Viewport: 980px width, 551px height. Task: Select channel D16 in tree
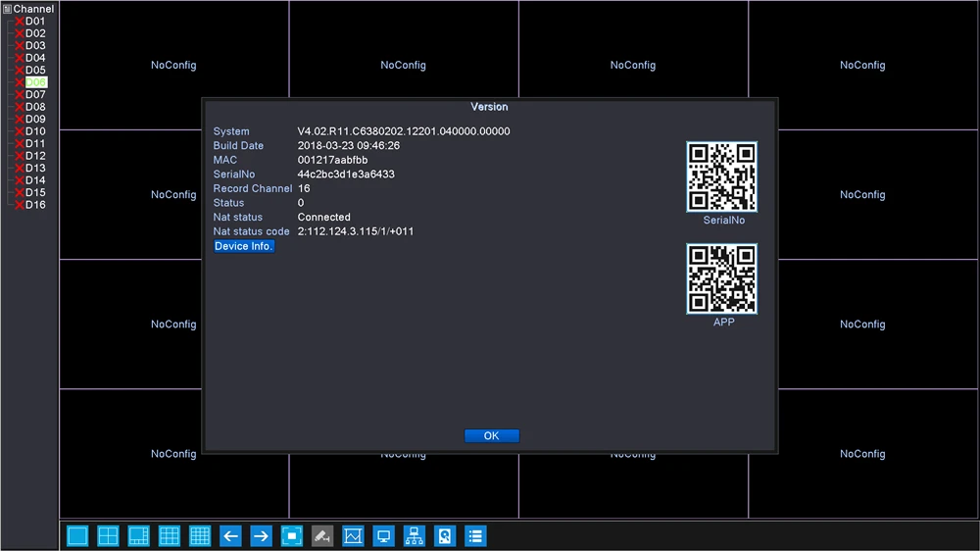[35, 205]
